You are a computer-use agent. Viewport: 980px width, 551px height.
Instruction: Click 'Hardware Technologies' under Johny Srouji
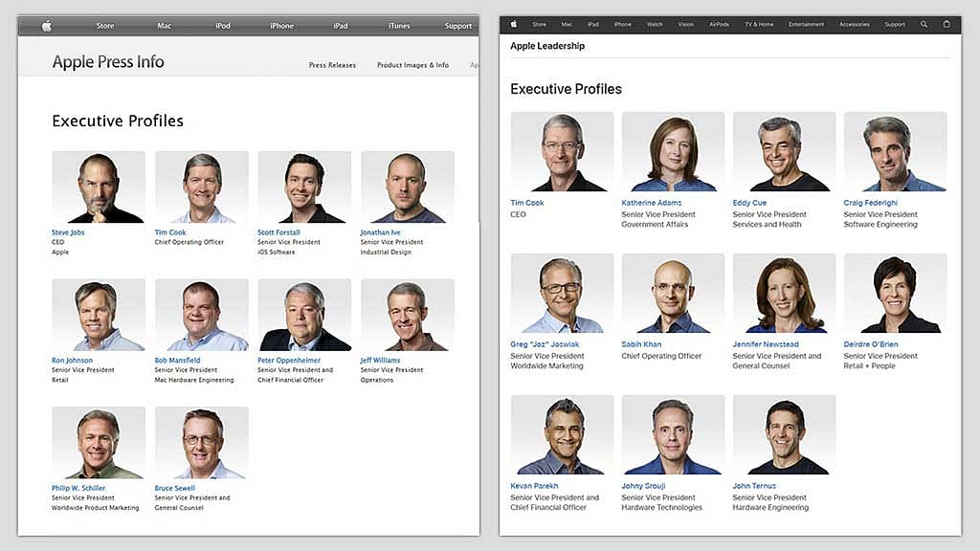pyautogui.click(x=661, y=507)
